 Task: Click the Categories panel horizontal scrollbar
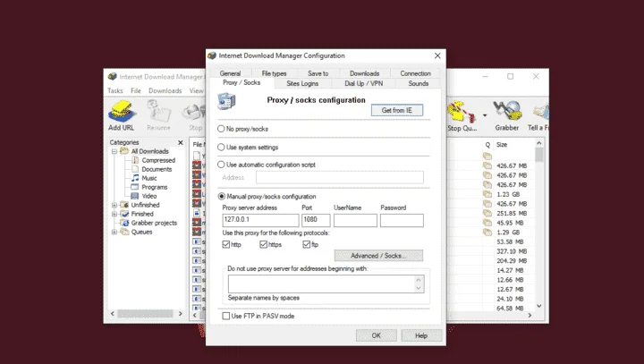146,313
